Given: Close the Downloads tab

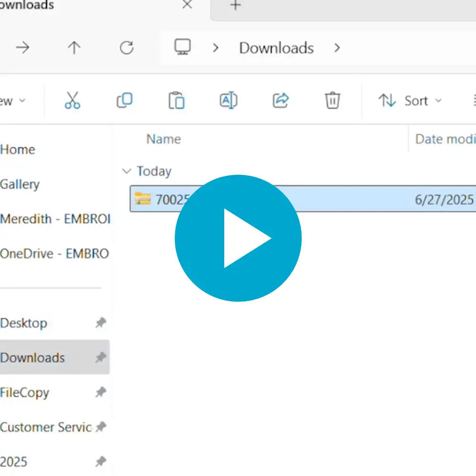Looking at the screenshot, I should [187, 5].
